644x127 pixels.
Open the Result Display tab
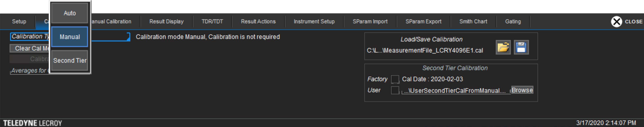(166, 22)
